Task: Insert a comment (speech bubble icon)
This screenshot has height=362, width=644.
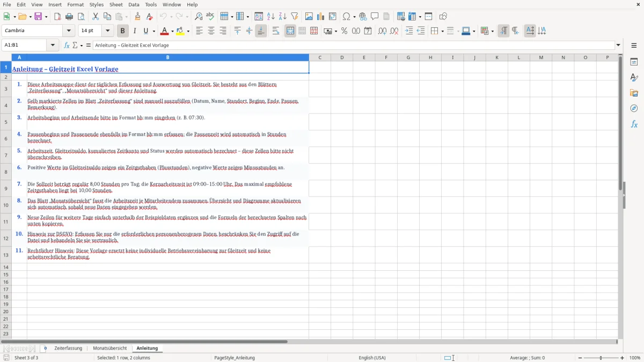Action: pyautogui.click(x=375, y=17)
